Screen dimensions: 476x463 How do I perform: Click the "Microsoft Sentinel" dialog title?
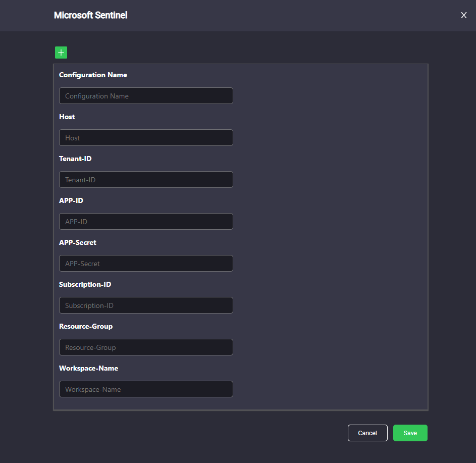coord(90,15)
